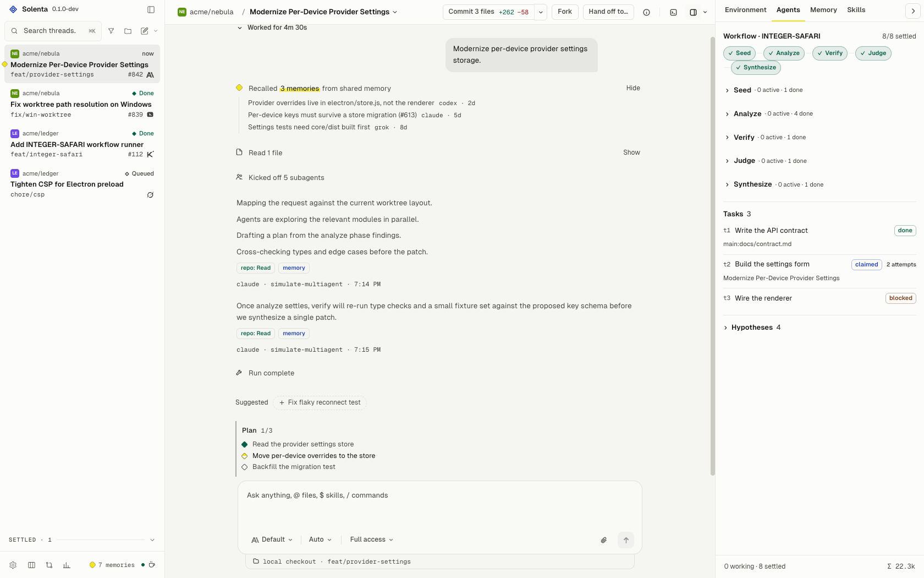This screenshot has width=924, height=578.
Task: Open the Default model dropdown
Action: click(x=272, y=539)
